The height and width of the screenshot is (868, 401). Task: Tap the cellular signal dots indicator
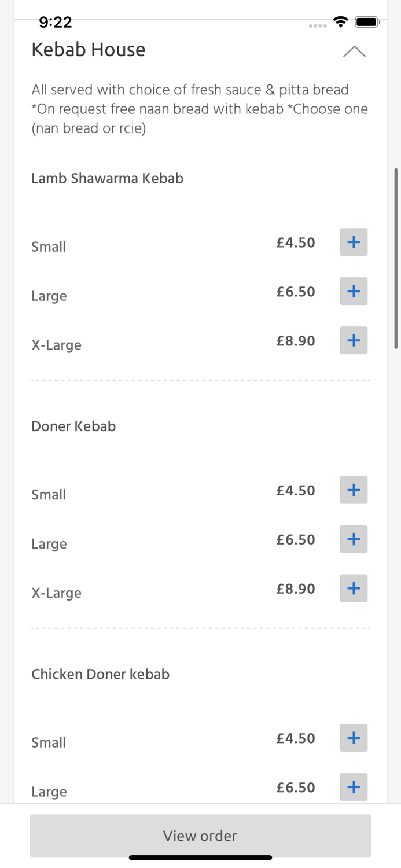pos(318,24)
